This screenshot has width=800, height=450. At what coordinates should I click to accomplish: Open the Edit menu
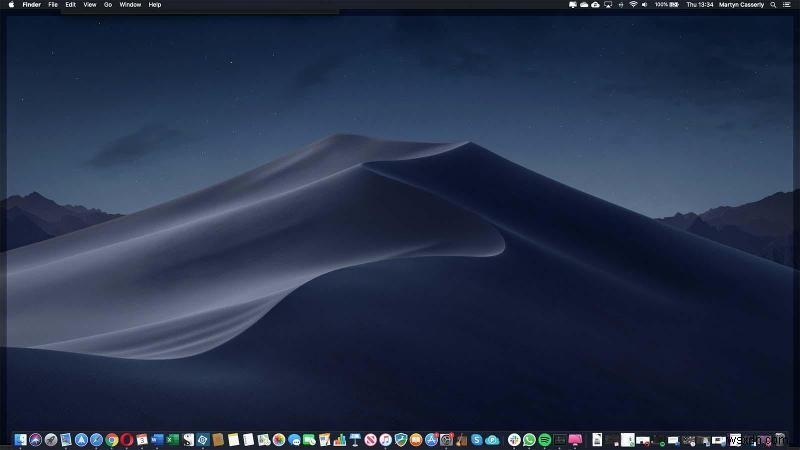70,5
